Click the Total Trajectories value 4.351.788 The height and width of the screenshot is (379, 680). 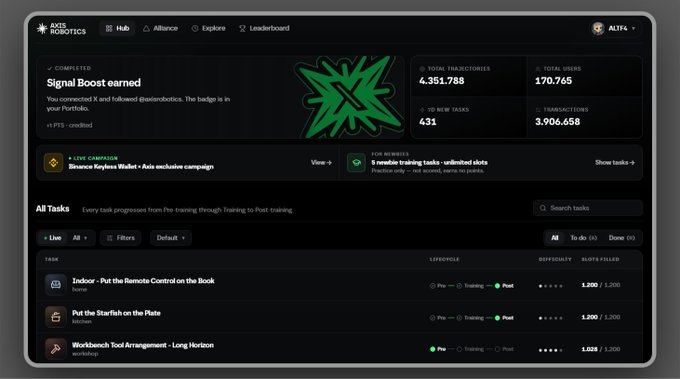click(x=441, y=81)
